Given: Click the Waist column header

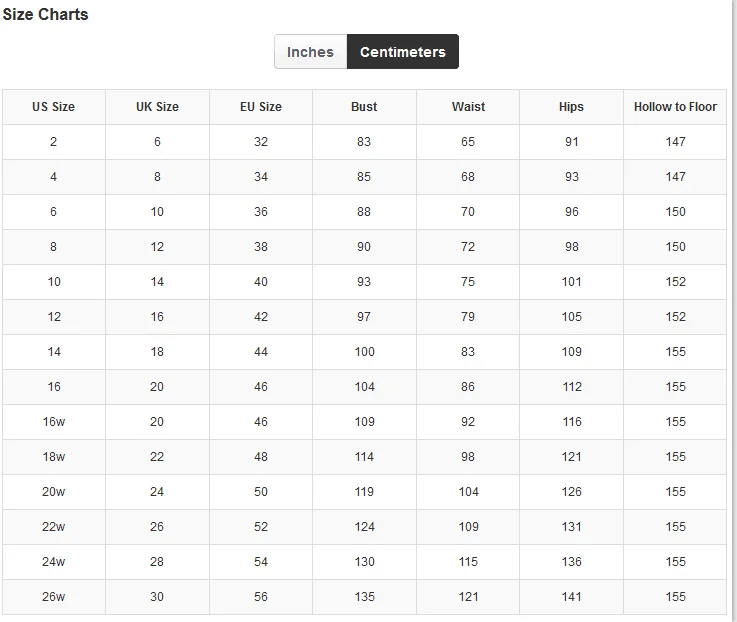Looking at the screenshot, I should pyautogui.click(x=468, y=107).
